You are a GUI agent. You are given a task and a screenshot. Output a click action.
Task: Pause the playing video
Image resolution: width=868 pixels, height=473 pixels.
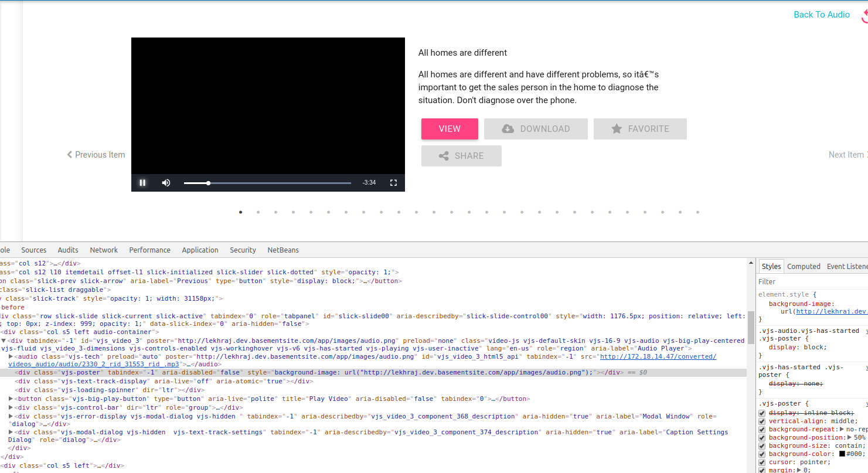point(142,183)
